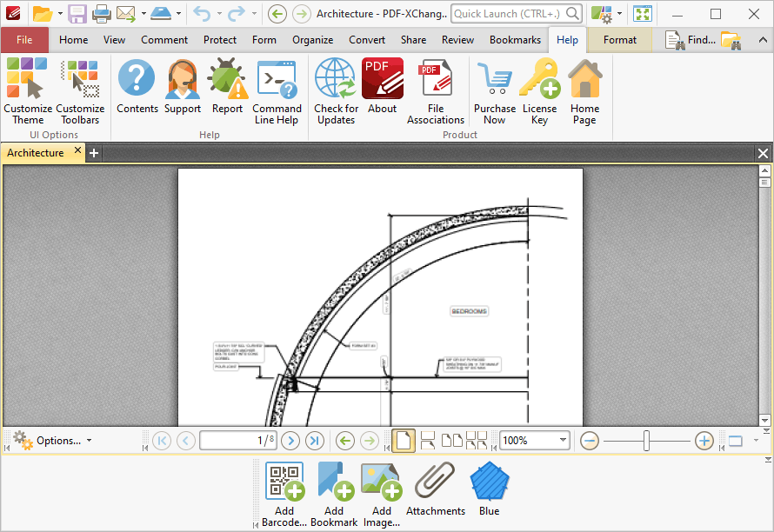Click the Scan icon in quick access toolbar
774x532 pixels.
161,14
